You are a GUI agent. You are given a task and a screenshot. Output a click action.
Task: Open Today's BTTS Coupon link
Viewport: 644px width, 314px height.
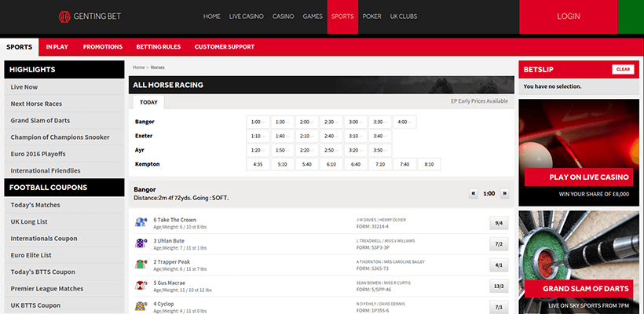(x=64, y=272)
